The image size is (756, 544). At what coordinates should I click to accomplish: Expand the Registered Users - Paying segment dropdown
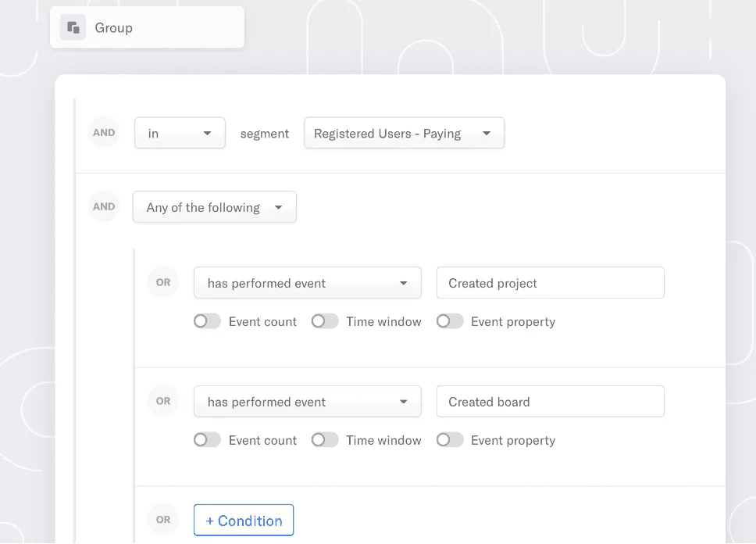tap(404, 133)
